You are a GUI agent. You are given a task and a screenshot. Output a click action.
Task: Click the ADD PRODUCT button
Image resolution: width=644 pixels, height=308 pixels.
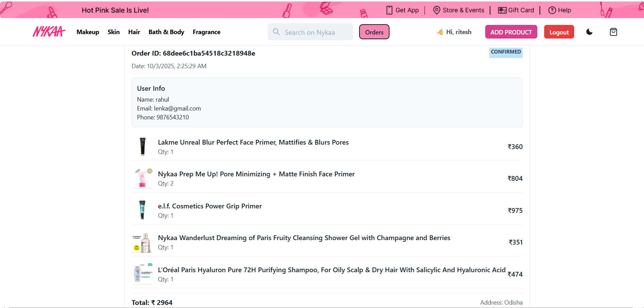[x=511, y=32]
